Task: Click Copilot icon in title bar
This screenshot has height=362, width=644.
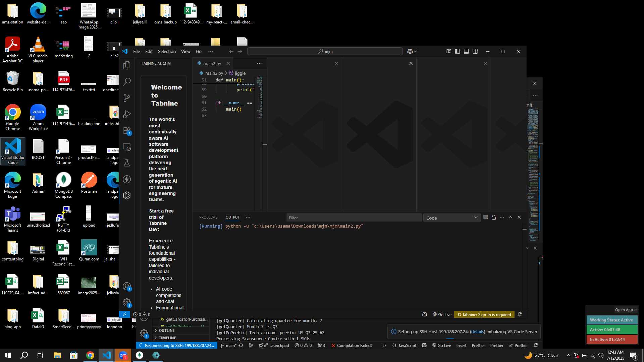Action: (x=410, y=51)
